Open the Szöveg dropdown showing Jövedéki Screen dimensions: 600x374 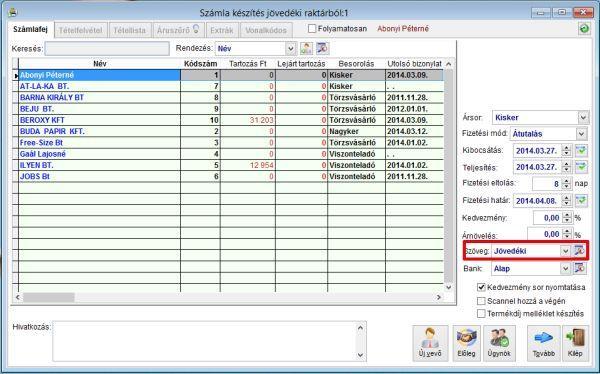point(565,251)
